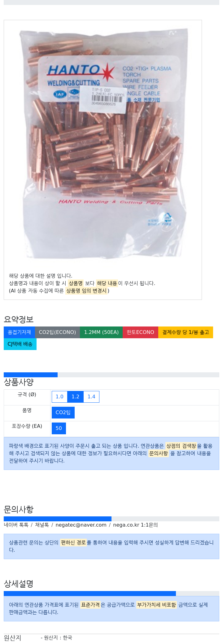Click the highlighted 문의사항 text in notice
The width and height of the screenshot is (223, 644).
[159, 453]
